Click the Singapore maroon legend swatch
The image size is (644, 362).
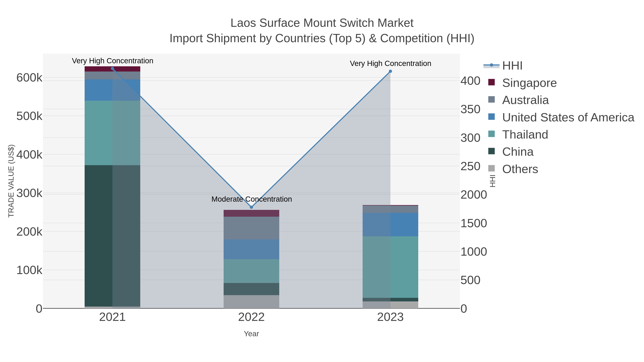[x=492, y=82]
